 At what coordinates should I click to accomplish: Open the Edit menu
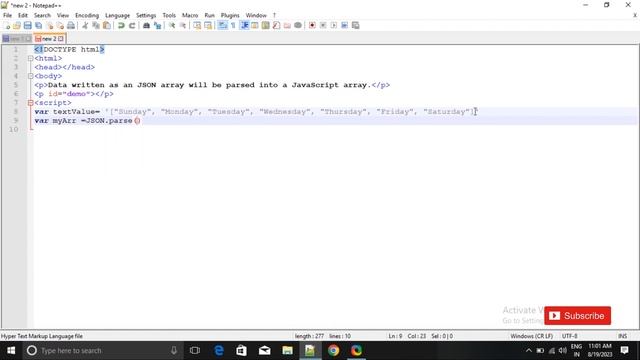[23, 15]
